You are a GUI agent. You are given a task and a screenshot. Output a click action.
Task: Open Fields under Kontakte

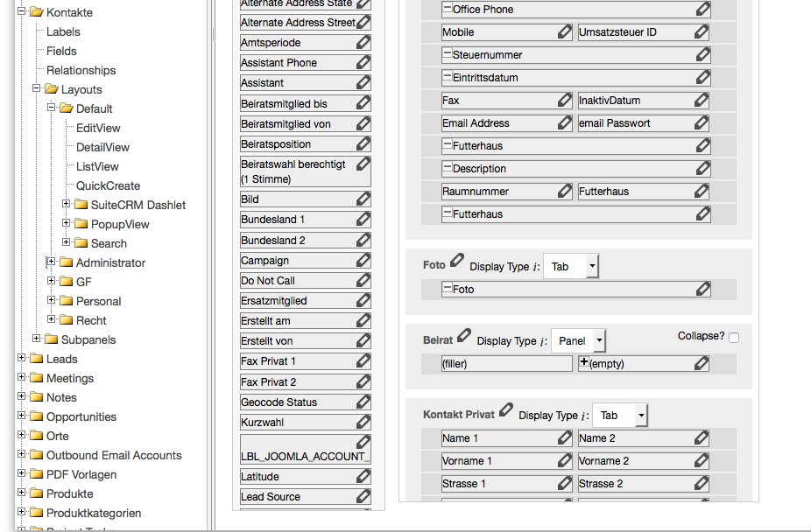(61, 51)
